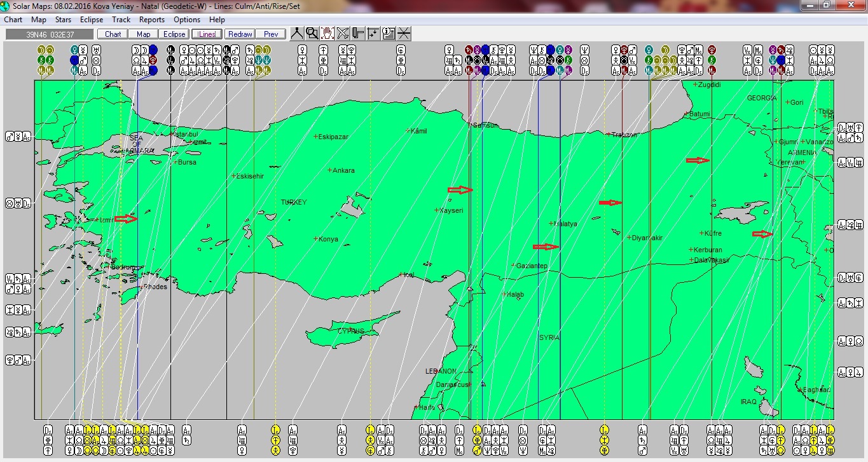Viewport: 868px width, 462px height.
Task: Click the compass/divider tool icon
Action: [297, 34]
